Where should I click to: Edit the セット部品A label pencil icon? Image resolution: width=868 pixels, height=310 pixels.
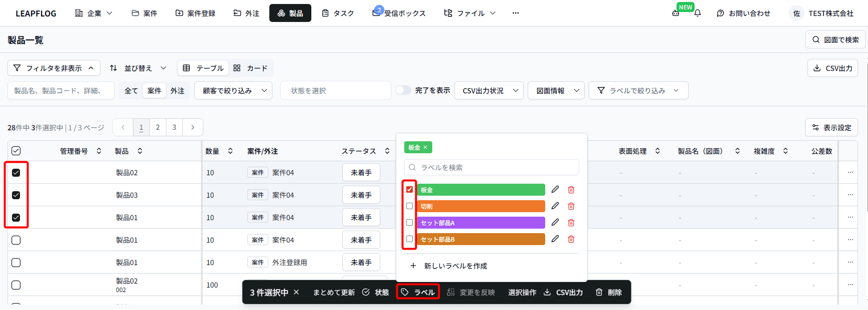coord(555,223)
